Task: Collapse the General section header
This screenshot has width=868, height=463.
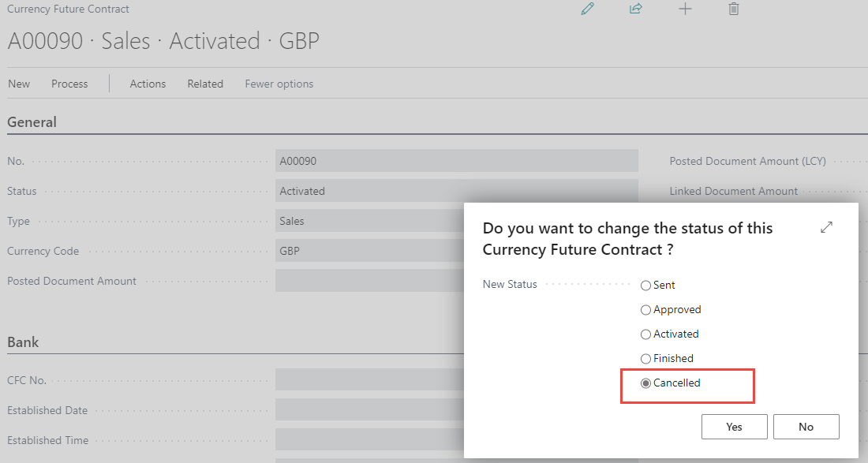Action: (32, 122)
